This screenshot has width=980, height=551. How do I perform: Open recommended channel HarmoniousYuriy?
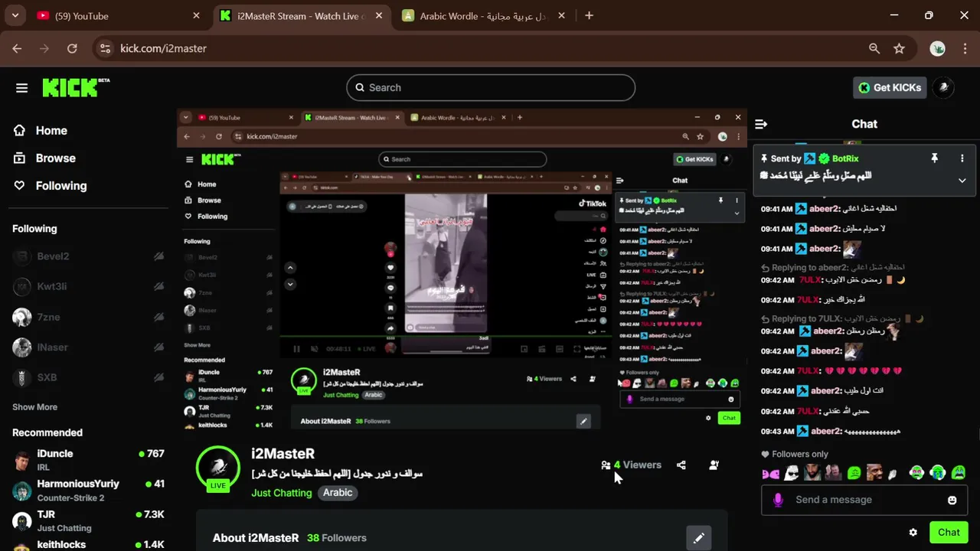click(x=88, y=491)
